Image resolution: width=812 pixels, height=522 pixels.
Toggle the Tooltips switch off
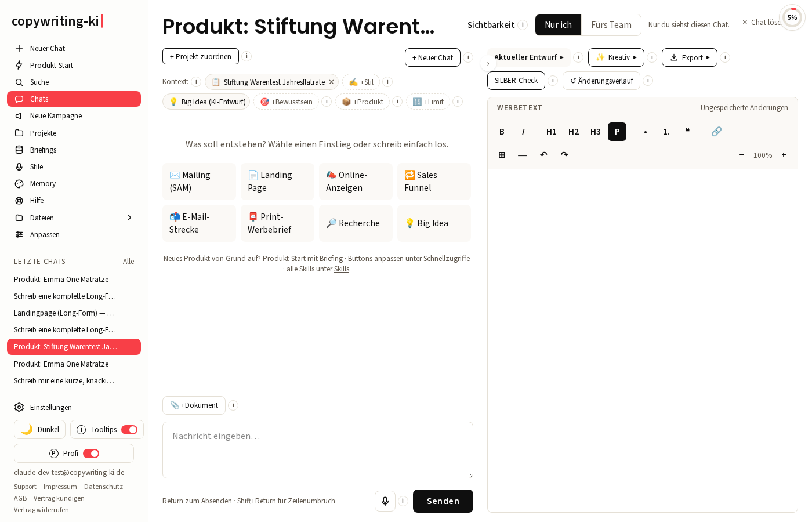pyautogui.click(x=129, y=430)
